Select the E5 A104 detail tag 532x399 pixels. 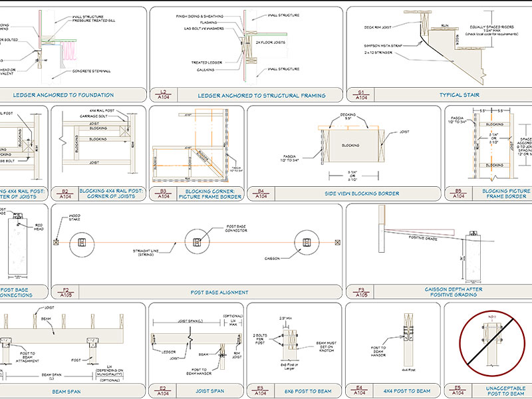(458, 390)
